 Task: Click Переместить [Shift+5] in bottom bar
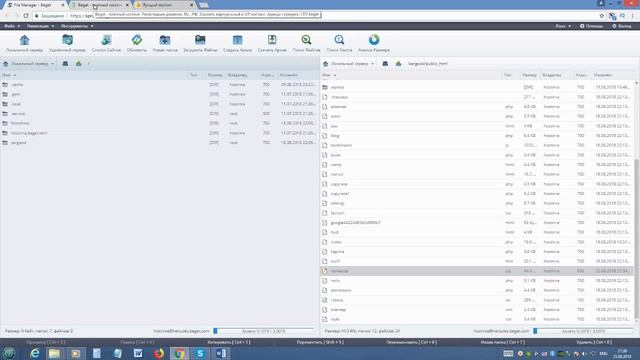(320, 342)
